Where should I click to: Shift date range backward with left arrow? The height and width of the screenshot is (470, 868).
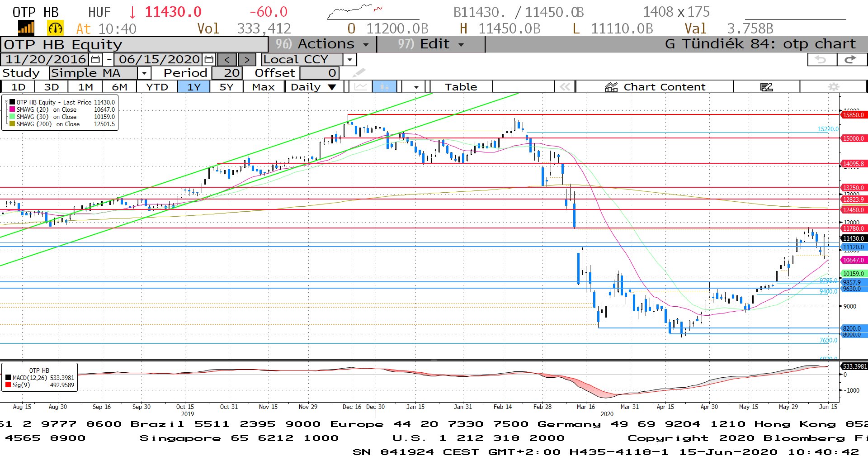coord(227,59)
